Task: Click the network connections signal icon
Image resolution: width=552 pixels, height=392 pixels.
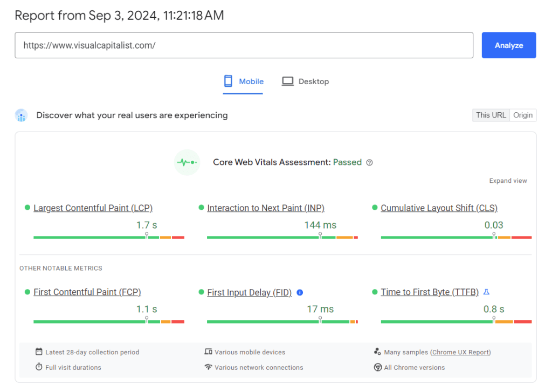Action: click(x=208, y=367)
